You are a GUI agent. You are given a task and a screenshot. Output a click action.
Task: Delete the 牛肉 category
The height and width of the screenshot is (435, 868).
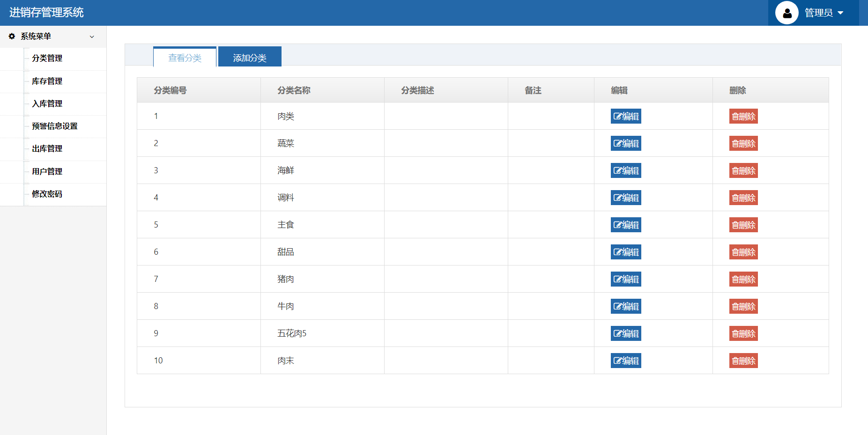(743, 306)
